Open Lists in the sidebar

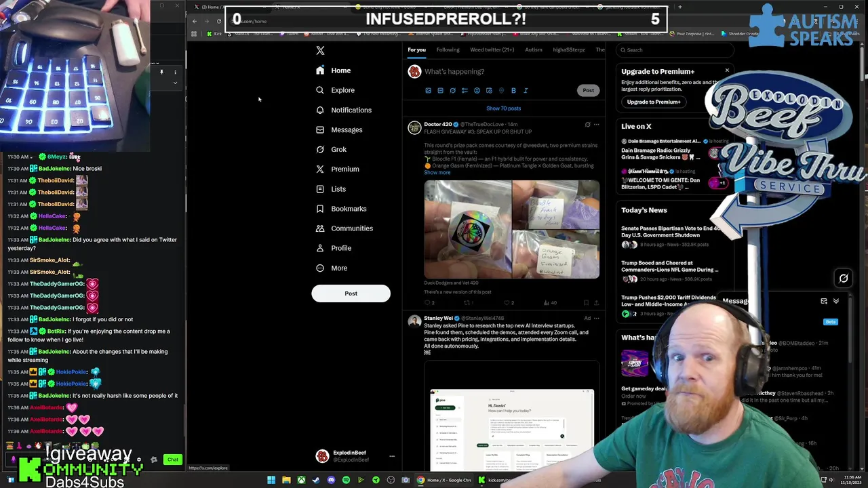[x=331, y=189]
